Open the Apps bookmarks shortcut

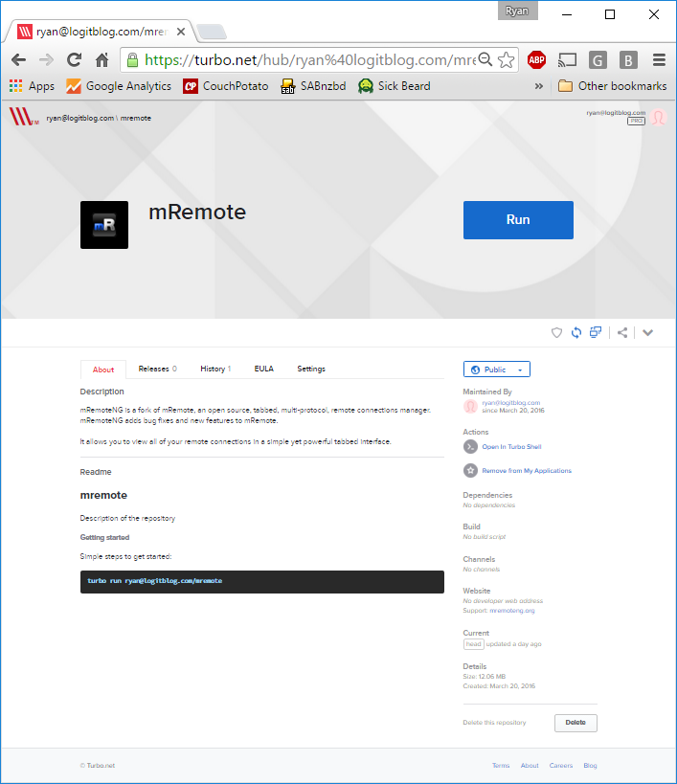[x=32, y=86]
